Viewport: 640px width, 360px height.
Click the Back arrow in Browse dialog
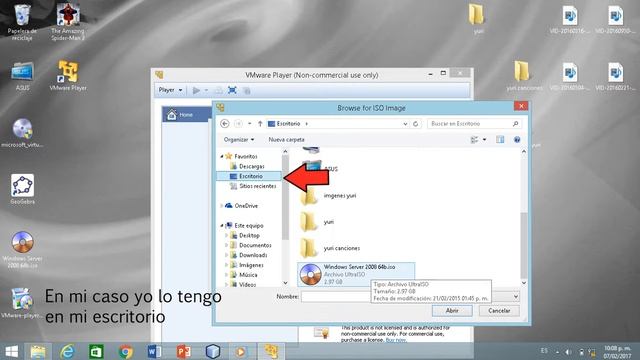(x=224, y=124)
